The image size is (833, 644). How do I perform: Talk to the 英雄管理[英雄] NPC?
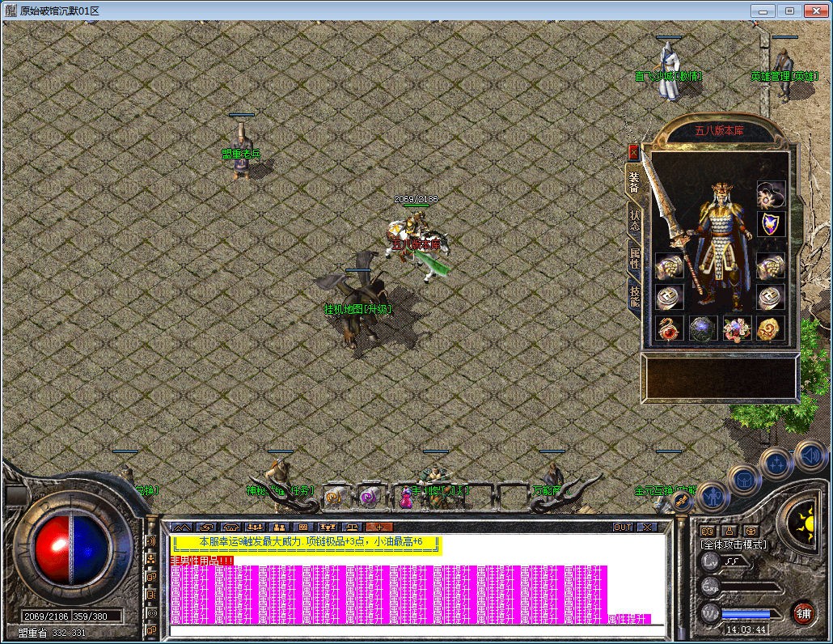784,74
